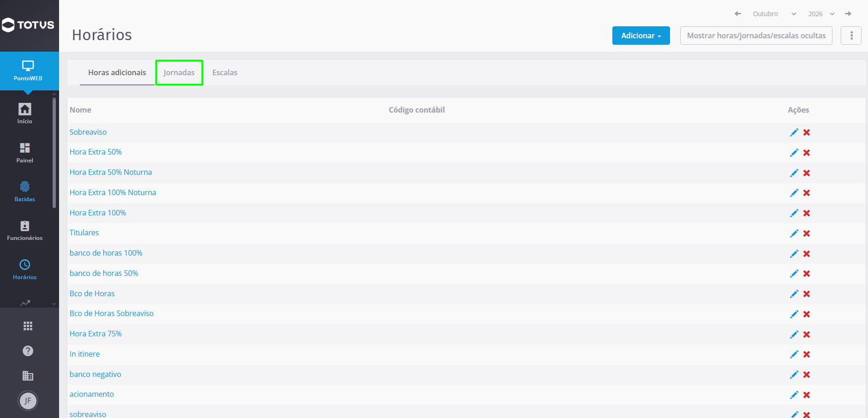Open the apps grid icon
The image size is (868, 418).
(28, 326)
